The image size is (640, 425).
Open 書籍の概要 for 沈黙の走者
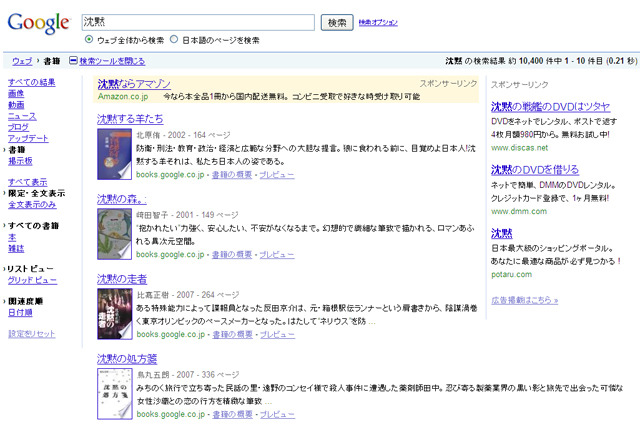point(232,334)
